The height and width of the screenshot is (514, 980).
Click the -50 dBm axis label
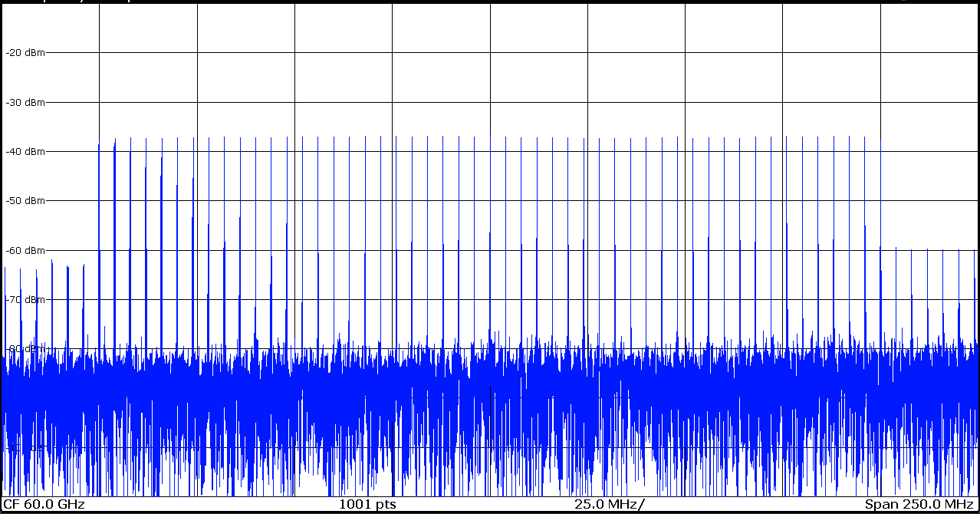pyautogui.click(x=25, y=201)
